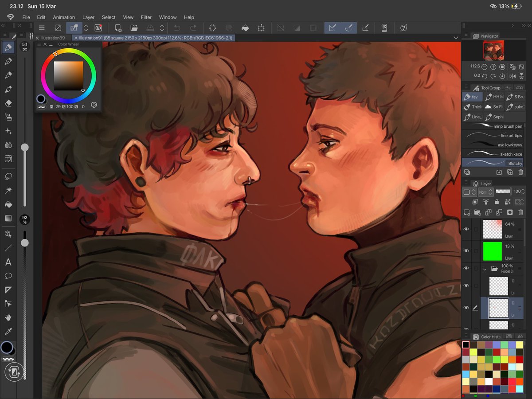Open a file with folder icon
Screen dimensions: 532x399
click(x=134, y=28)
